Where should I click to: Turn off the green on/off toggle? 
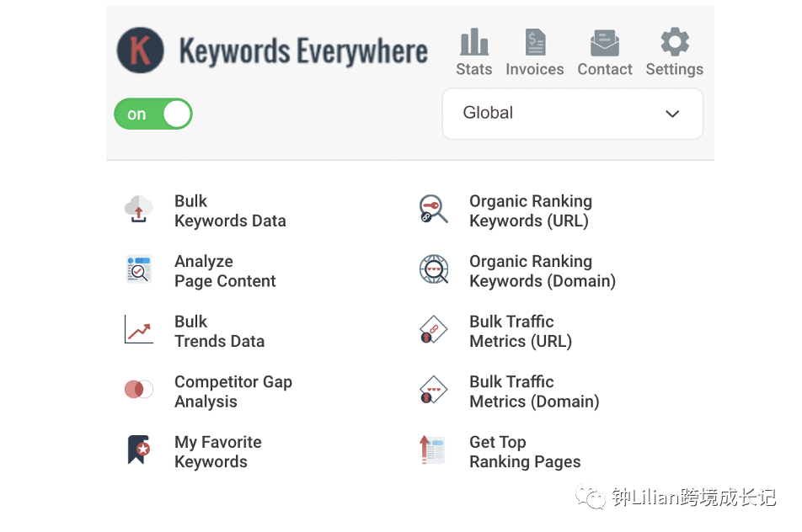[153, 114]
